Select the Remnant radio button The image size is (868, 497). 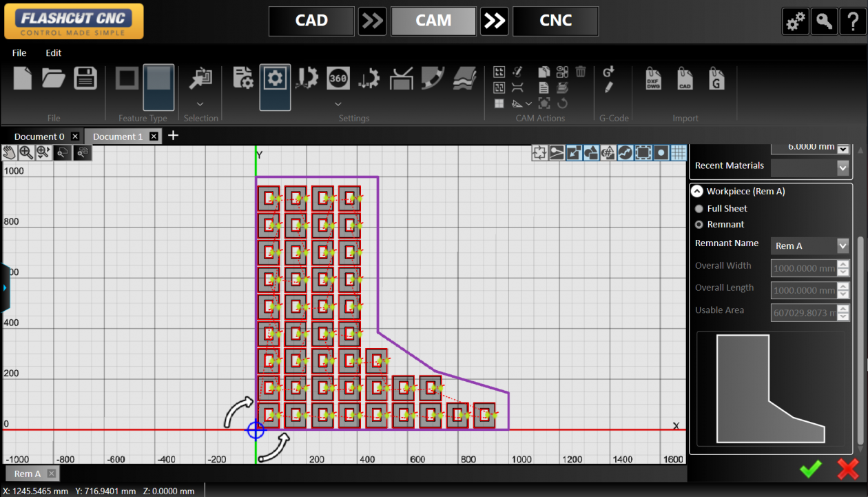pos(699,224)
